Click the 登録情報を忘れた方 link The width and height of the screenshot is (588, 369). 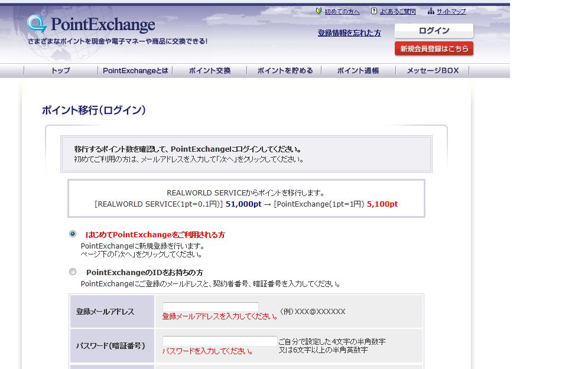[x=349, y=33]
